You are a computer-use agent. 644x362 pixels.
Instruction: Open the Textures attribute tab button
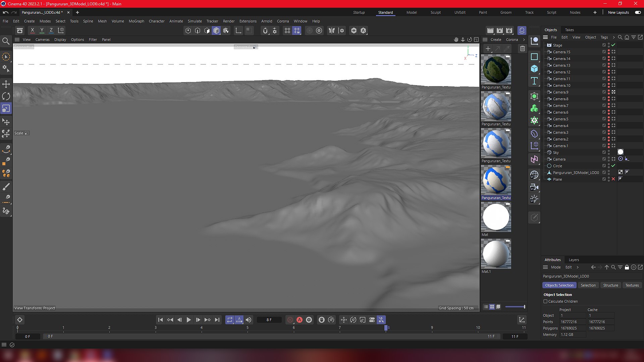point(632,285)
